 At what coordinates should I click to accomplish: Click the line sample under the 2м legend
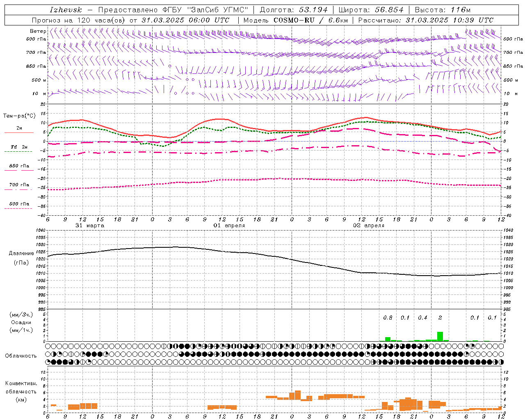click(19, 132)
